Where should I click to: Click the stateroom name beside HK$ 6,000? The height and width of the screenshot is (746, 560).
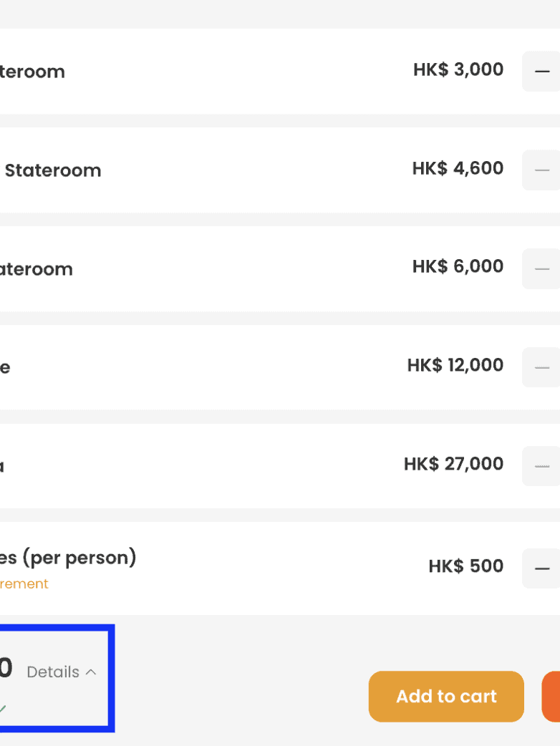36,269
